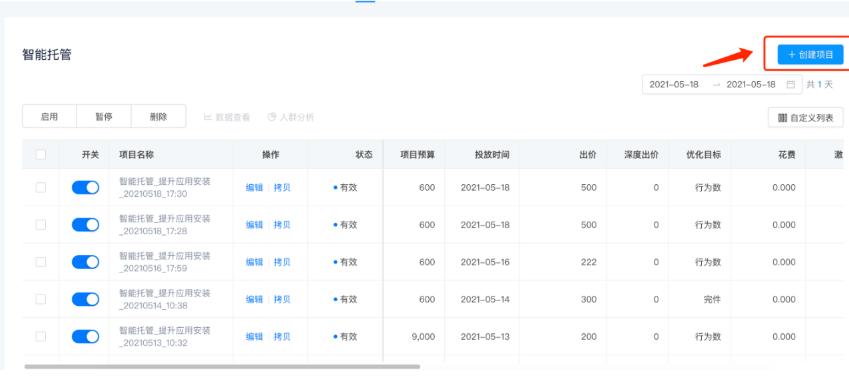Viewport: 849px width, 387px height.
Task: Tick checkbox for project _20210518_17:30
Action: tap(41, 187)
